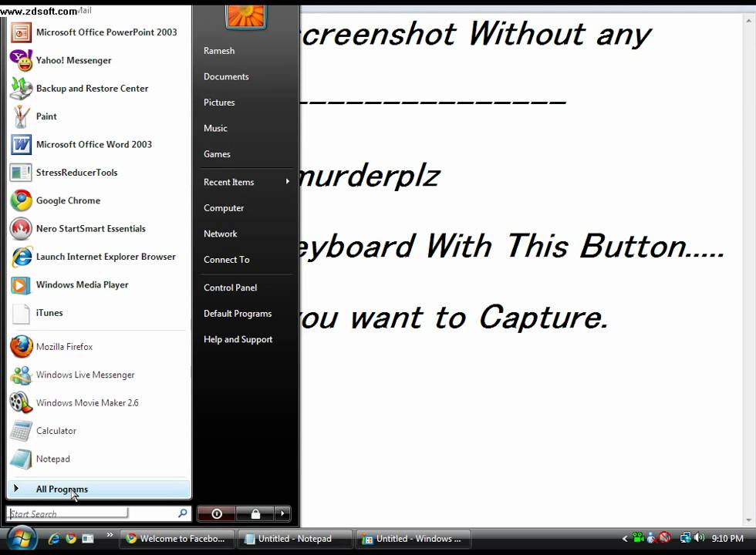Lock the computer with the lock button
This screenshot has height=555, width=756.
(255, 513)
